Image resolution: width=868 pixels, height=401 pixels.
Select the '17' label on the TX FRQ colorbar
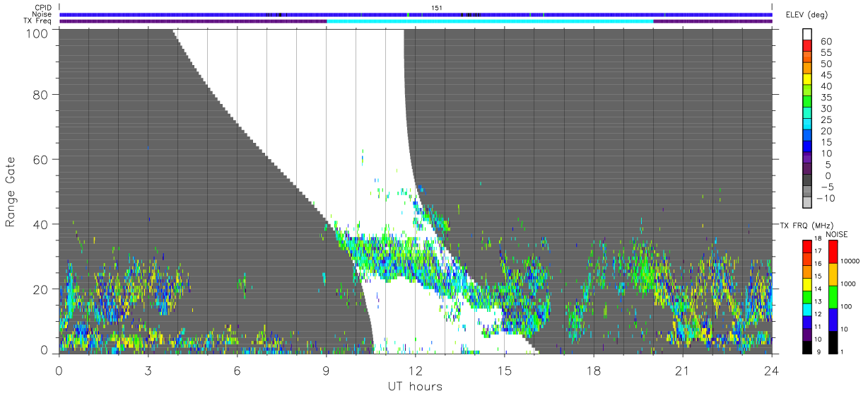click(x=819, y=252)
